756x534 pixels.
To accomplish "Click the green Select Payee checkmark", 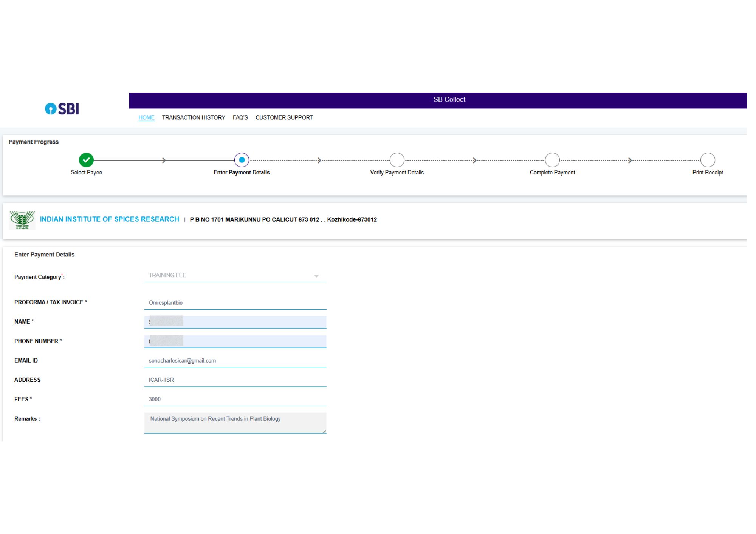I will [86, 160].
